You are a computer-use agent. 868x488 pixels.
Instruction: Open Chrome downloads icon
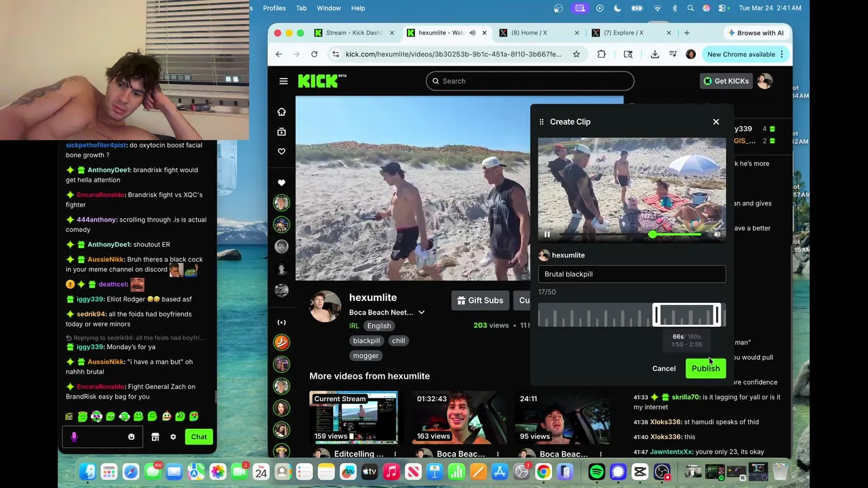pyautogui.click(x=654, y=54)
